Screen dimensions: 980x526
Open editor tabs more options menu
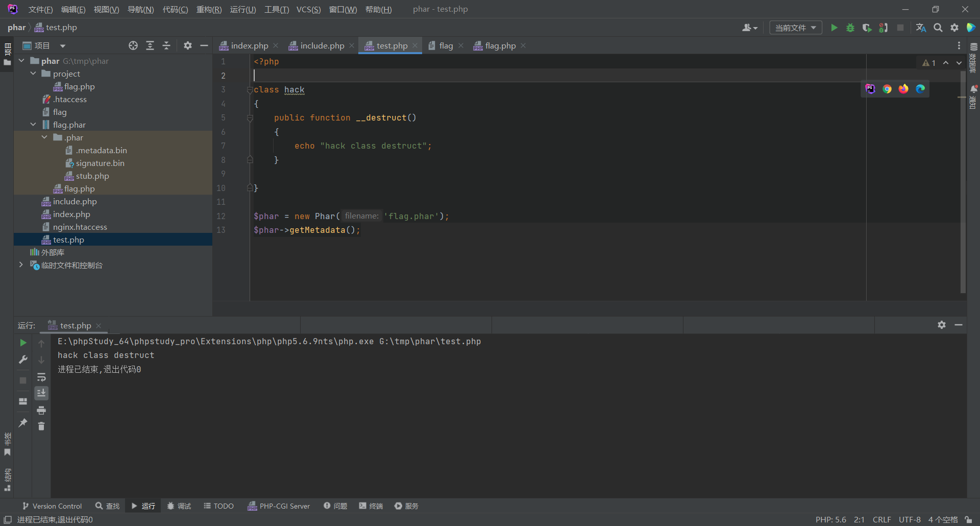tap(959, 45)
